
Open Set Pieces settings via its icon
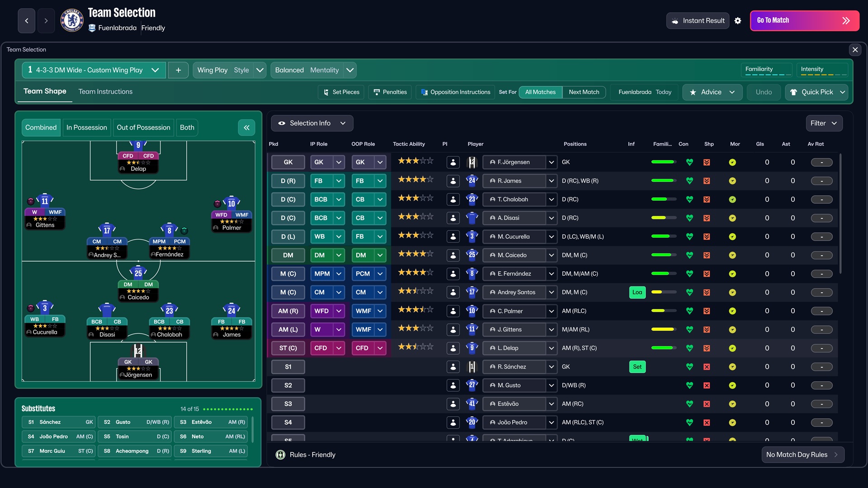coord(326,92)
